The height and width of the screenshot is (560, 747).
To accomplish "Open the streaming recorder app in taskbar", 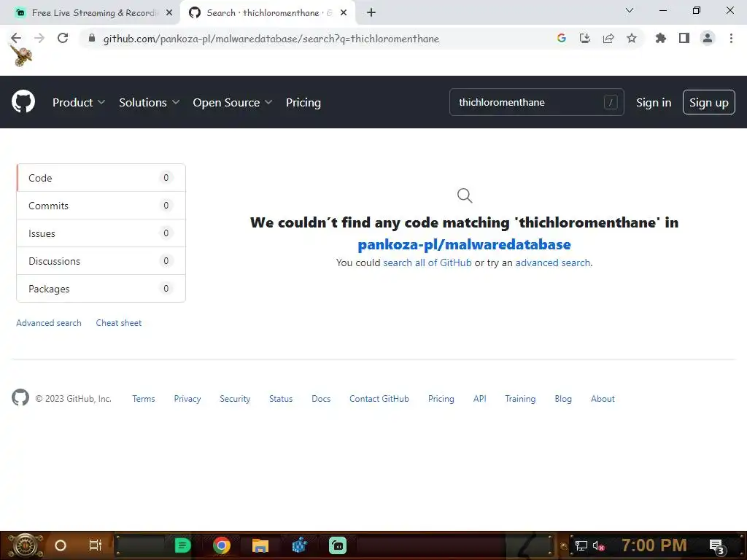I will pyautogui.click(x=338, y=545).
